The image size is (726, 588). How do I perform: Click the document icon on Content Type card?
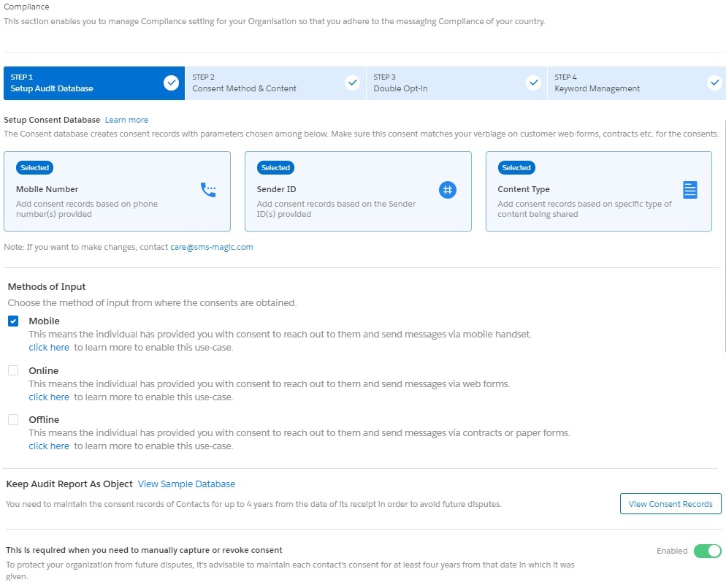[689, 189]
